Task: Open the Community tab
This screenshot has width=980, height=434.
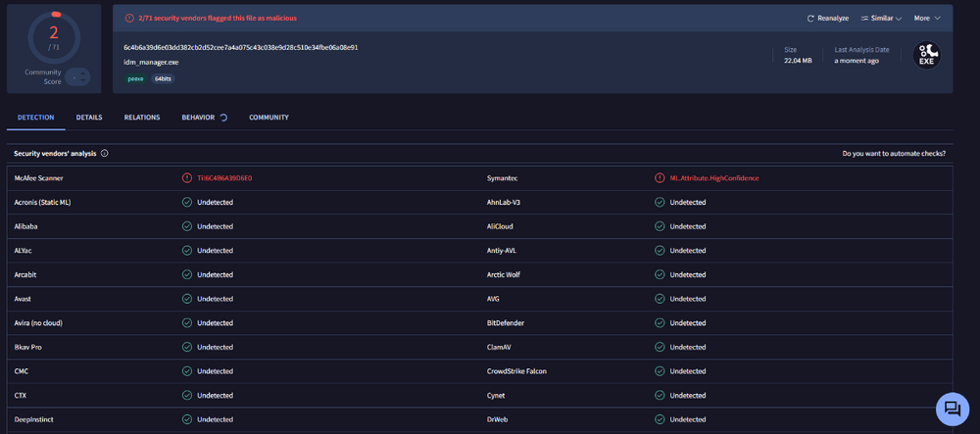Action: (x=269, y=118)
